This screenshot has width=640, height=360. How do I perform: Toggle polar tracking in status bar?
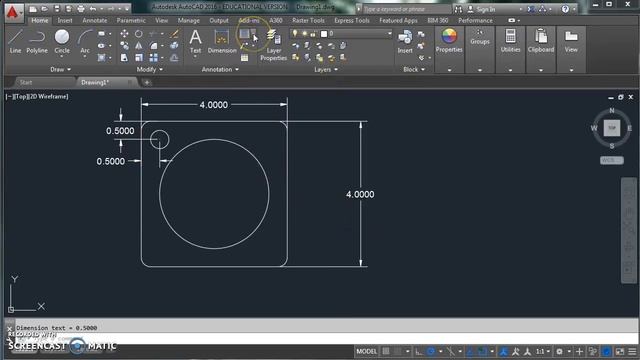pyautogui.click(x=431, y=351)
